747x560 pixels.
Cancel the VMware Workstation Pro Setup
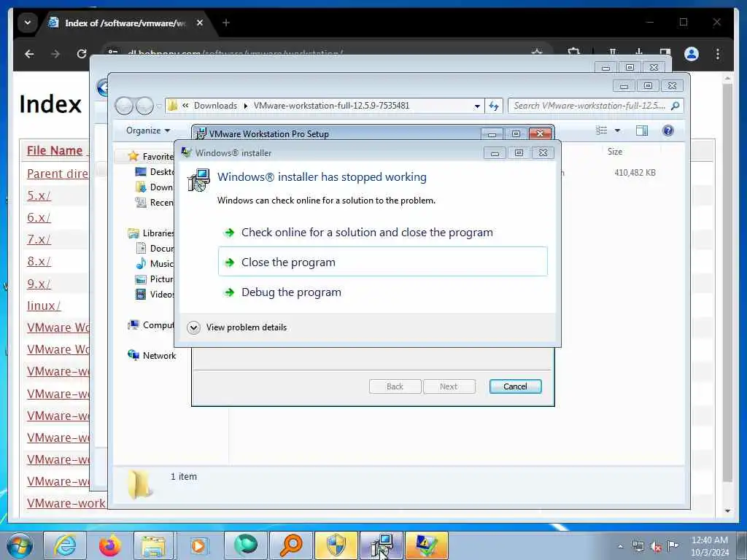click(x=515, y=386)
